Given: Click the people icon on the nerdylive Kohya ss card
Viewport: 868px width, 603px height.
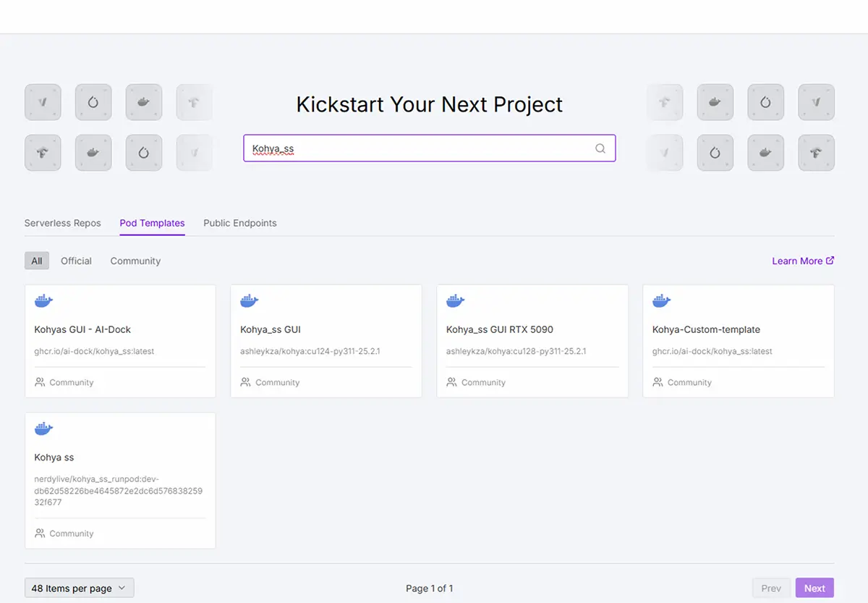Looking at the screenshot, I should tap(40, 534).
